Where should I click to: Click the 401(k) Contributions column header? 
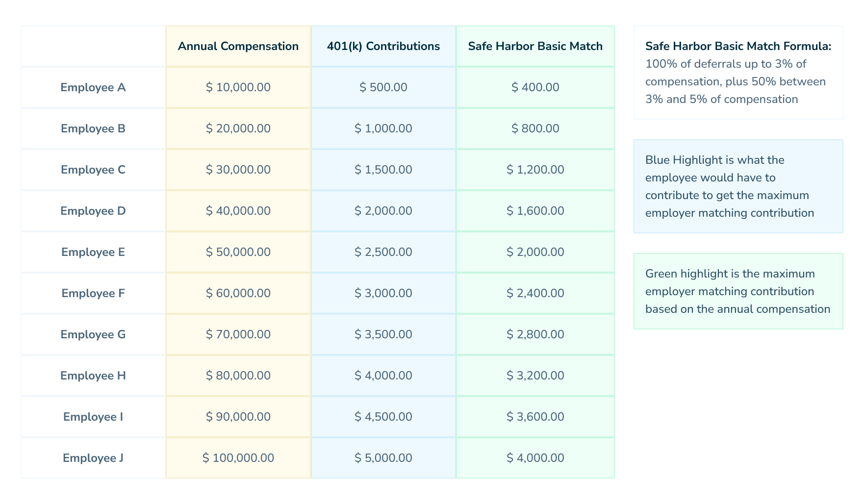(383, 46)
